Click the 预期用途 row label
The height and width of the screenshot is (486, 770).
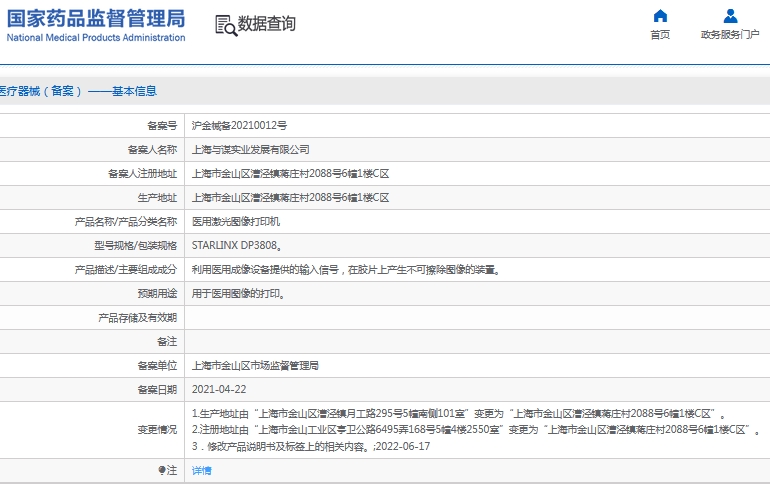coord(157,294)
